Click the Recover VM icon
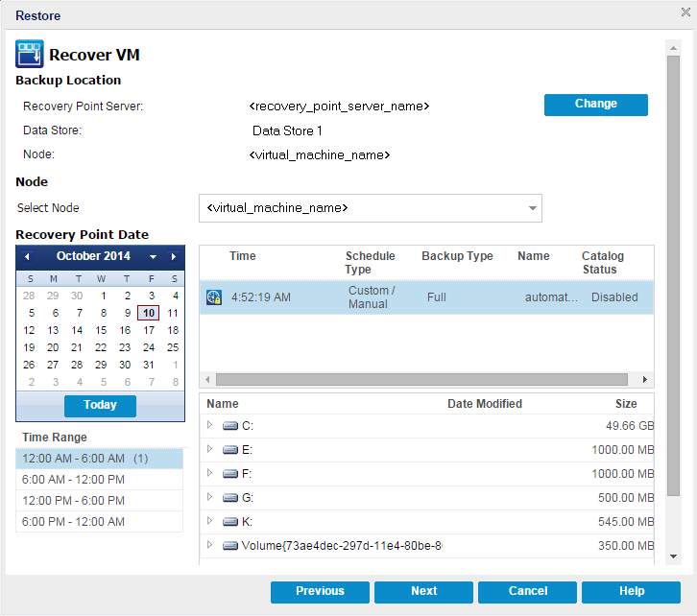The height and width of the screenshot is (616, 697). (30, 54)
